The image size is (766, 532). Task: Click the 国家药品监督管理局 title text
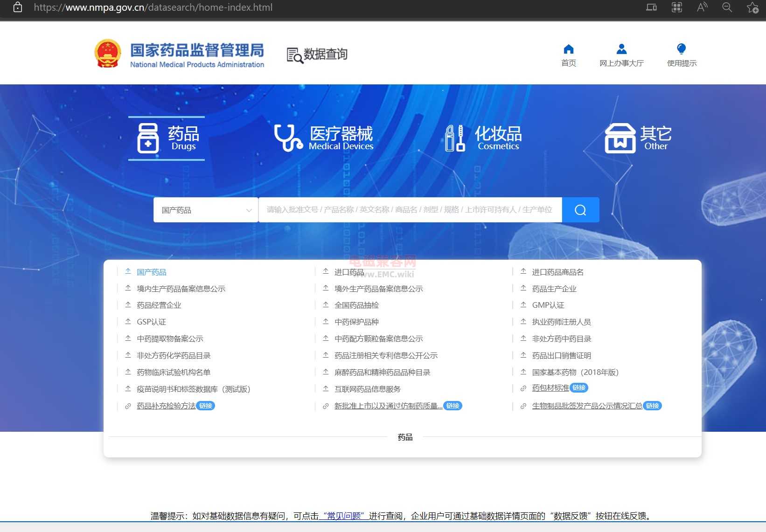pyautogui.click(x=197, y=50)
